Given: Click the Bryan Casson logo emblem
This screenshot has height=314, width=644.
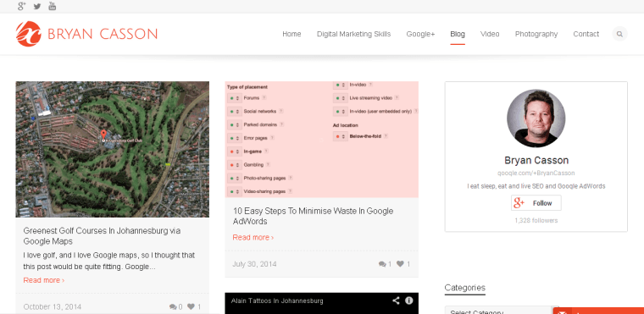Looking at the screenshot, I should [28, 34].
